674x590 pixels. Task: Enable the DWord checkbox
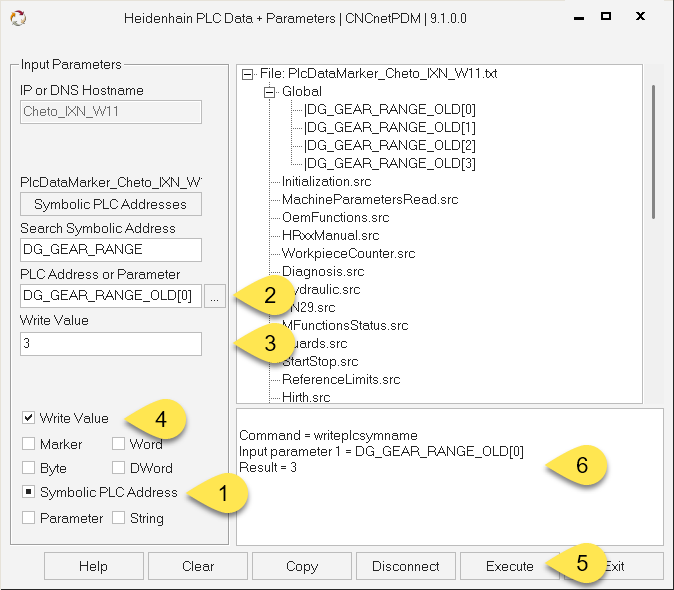(x=118, y=468)
